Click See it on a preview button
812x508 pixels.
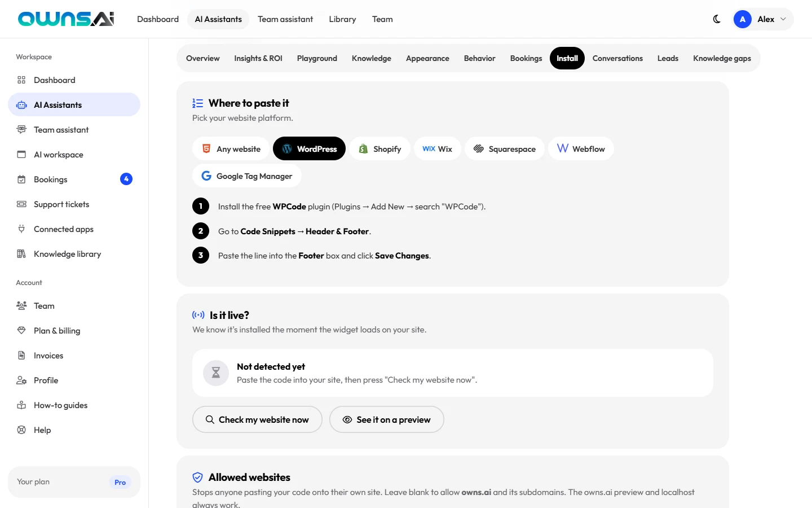387,419
